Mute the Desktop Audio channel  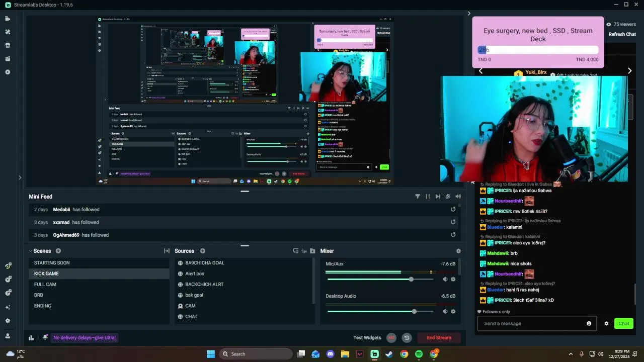point(445,311)
